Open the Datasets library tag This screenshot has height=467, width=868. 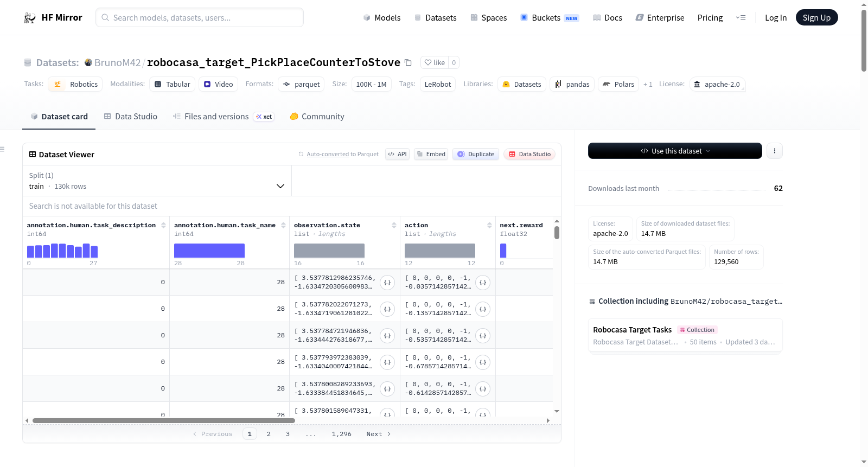click(522, 84)
